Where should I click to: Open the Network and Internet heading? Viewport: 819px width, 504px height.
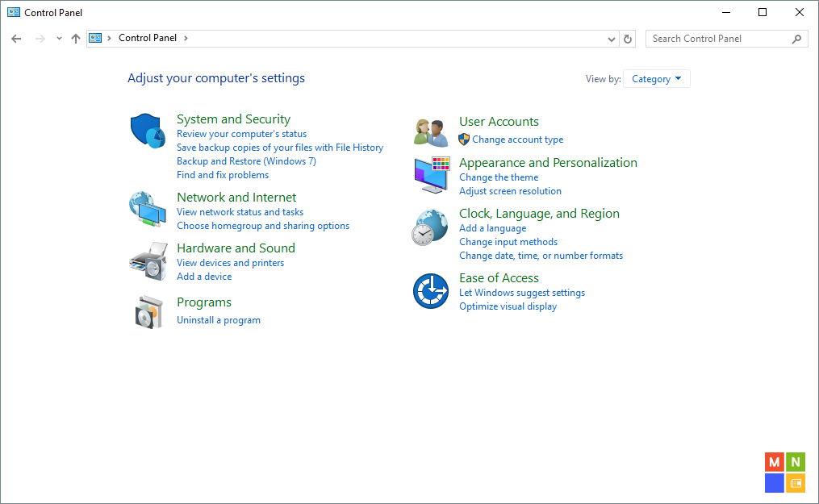click(236, 198)
